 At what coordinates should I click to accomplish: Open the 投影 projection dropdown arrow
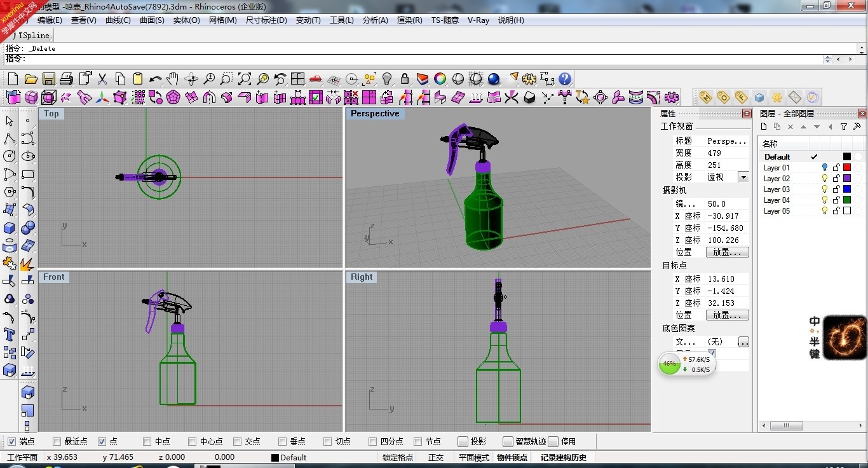pos(743,177)
